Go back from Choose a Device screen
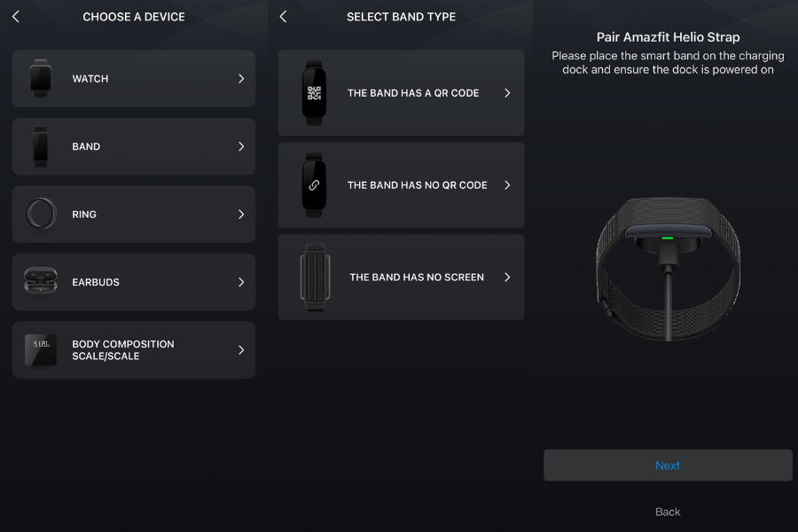 16,17
